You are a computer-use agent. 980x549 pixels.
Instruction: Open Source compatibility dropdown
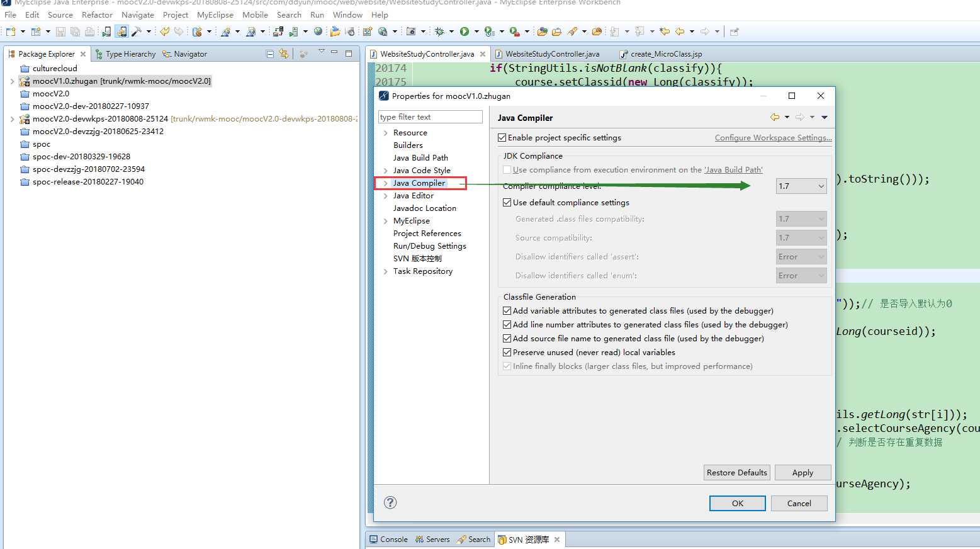pos(801,237)
